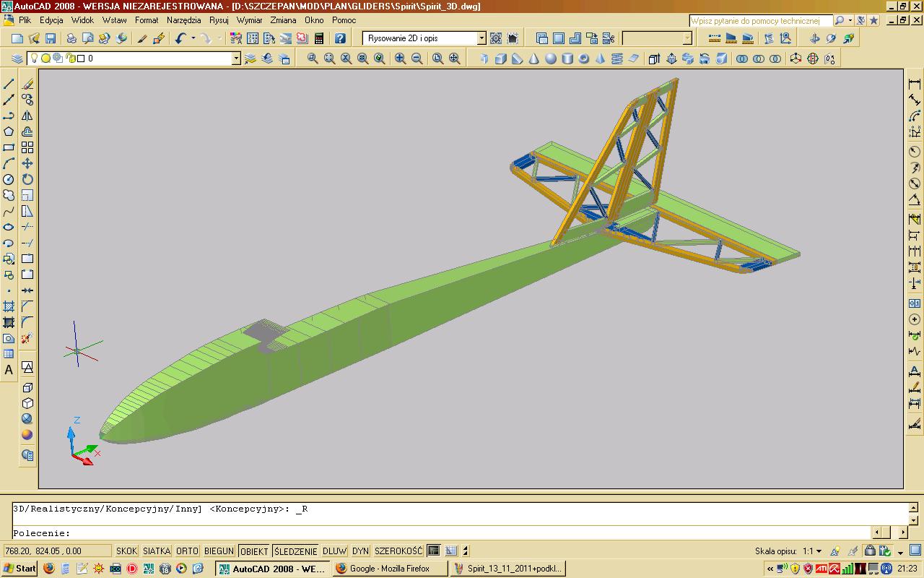Toggle SIATKA grid display

pos(156,551)
